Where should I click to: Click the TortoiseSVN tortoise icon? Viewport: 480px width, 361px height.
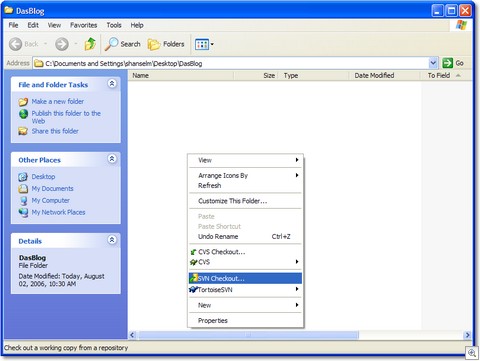coord(193,289)
